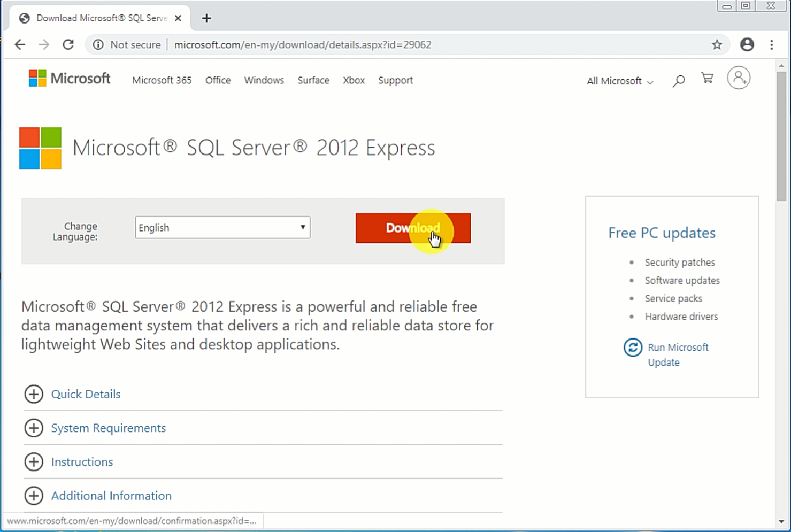
Task: Click the scrollbar up arrow
Action: pyautogui.click(x=781, y=65)
